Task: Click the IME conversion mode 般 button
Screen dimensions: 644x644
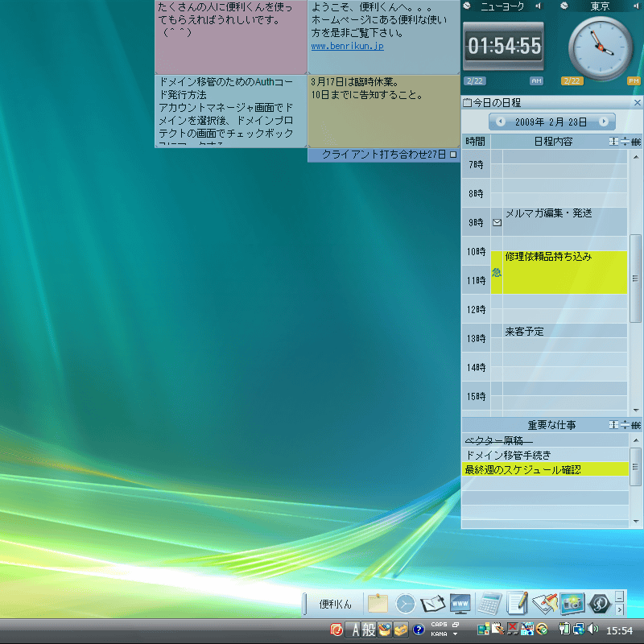Action: [369, 630]
